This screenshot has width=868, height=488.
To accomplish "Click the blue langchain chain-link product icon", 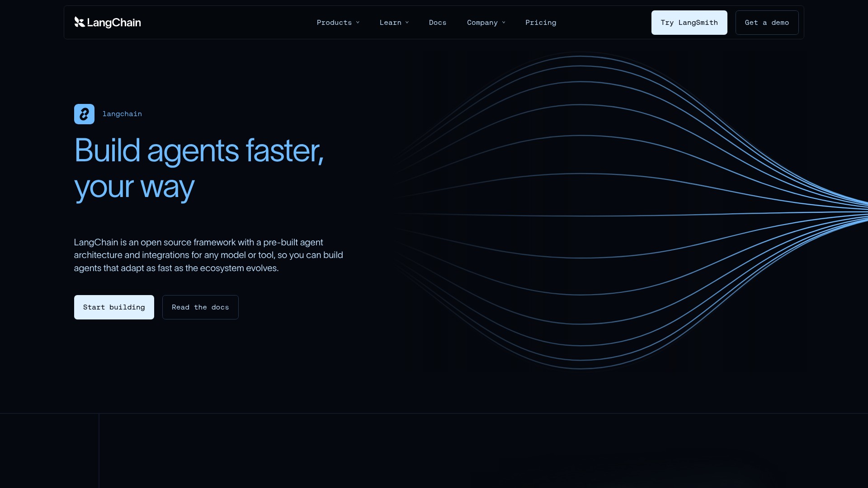I will (84, 114).
